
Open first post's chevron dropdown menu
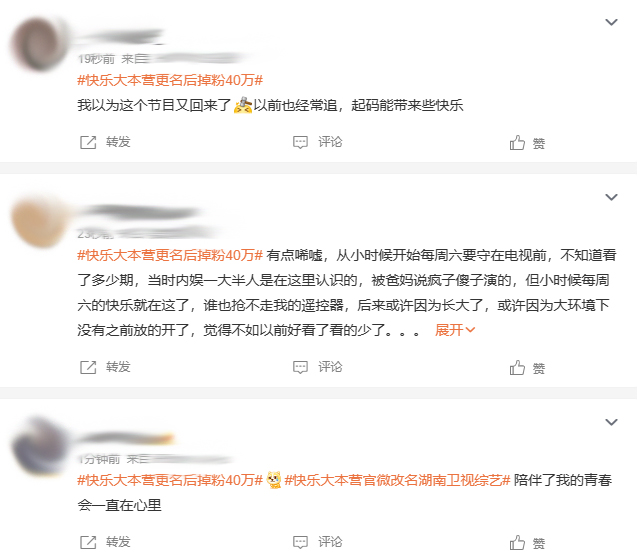pyautogui.click(x=611, y=22)
